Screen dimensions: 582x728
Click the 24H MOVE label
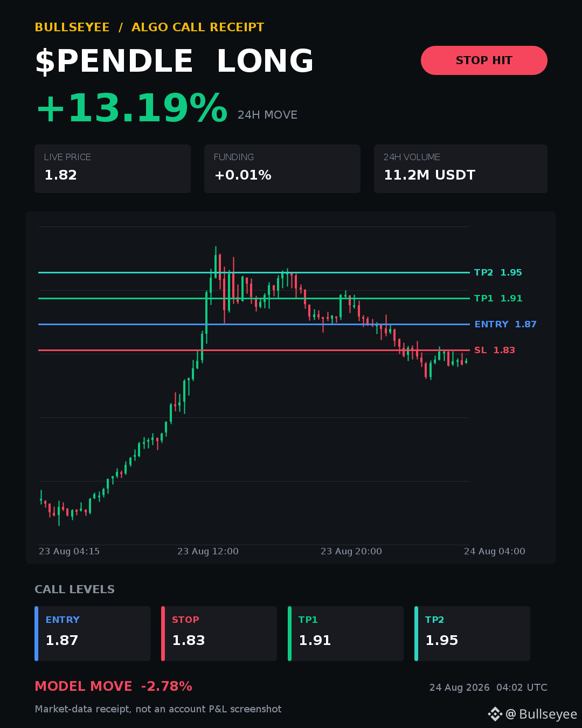click(x=267, y=115)
